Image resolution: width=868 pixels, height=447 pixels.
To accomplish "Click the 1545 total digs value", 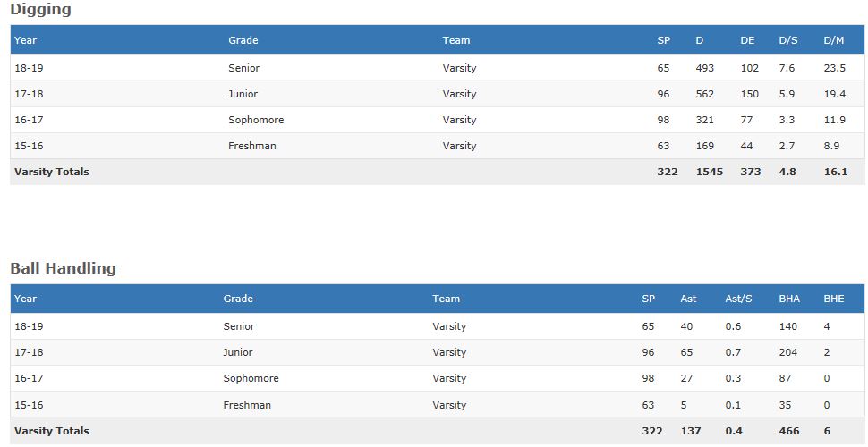I will point(709,172).
